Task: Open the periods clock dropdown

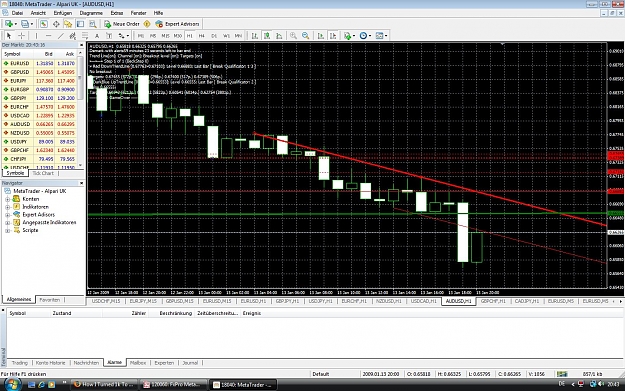Action: pyautogui.click(x=365, y=36)
